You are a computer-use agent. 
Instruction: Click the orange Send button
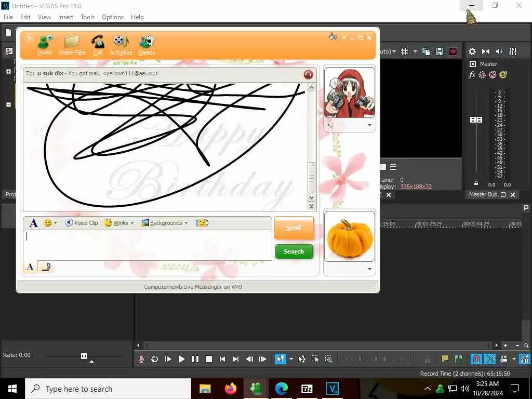(294, 228)
